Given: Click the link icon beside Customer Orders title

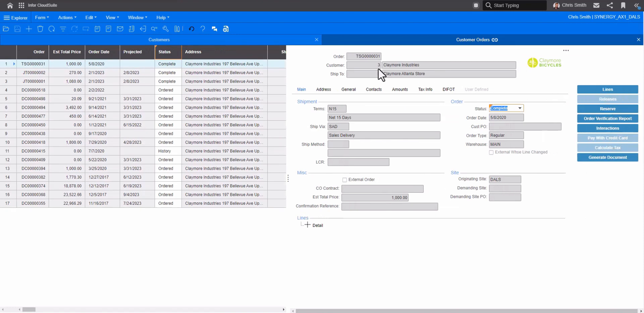Looking at the screenshot, I should coord(495,40).
